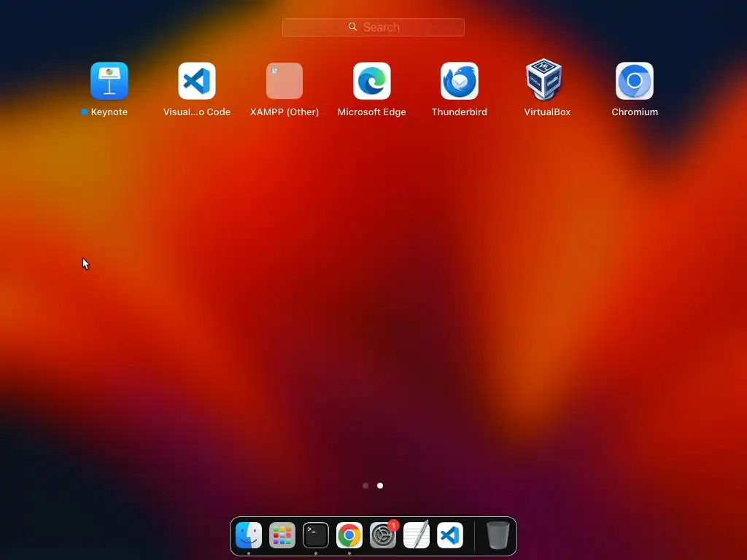
Task: Open Chromium browser
Action: pos(635,81)
